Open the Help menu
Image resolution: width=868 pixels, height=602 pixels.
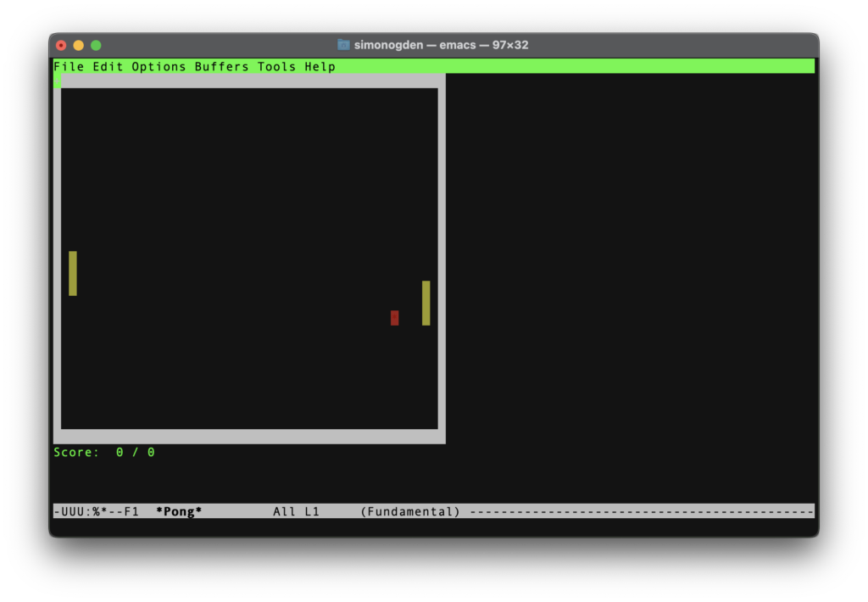coord(320,66)
